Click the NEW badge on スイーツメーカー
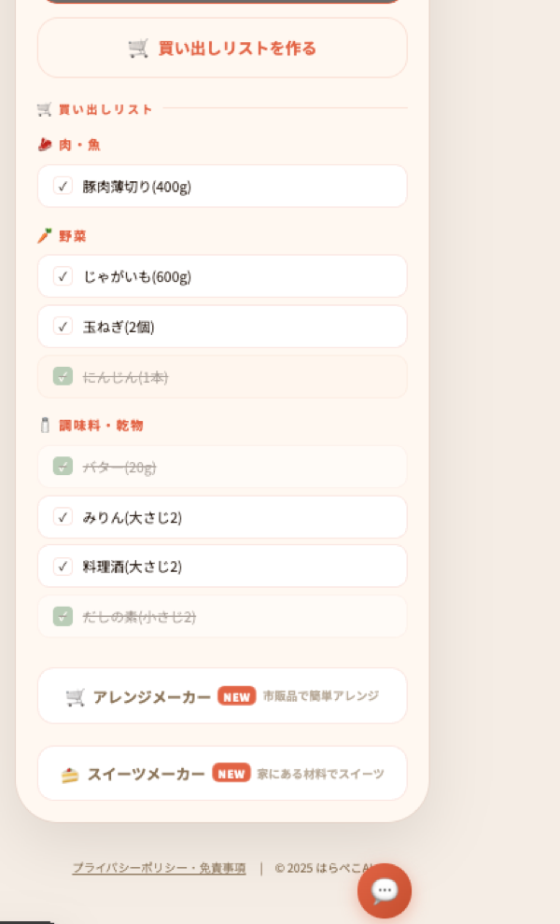The height and width of the screenshot is (924, 560). [231, 773]
